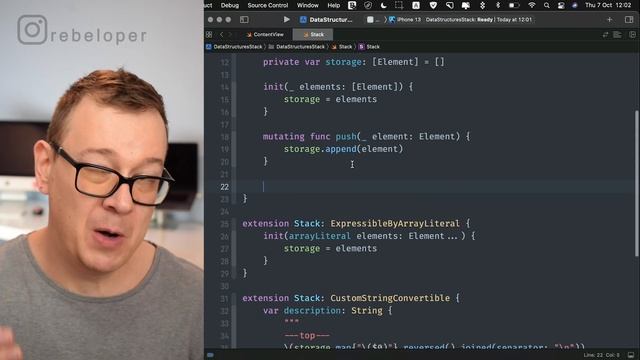Click the editor review changes arrows icon

(605, 35)
